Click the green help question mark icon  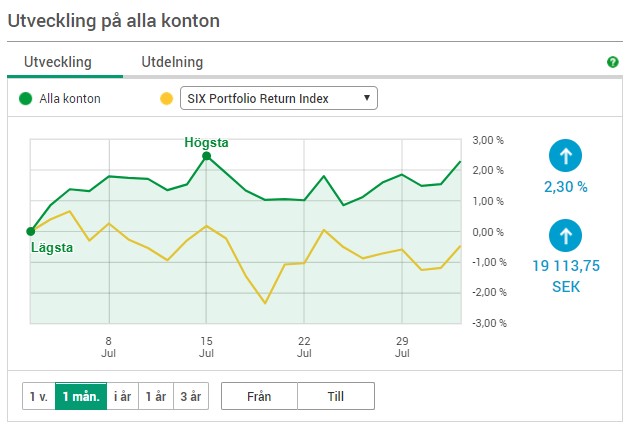(x=612, y=62)
